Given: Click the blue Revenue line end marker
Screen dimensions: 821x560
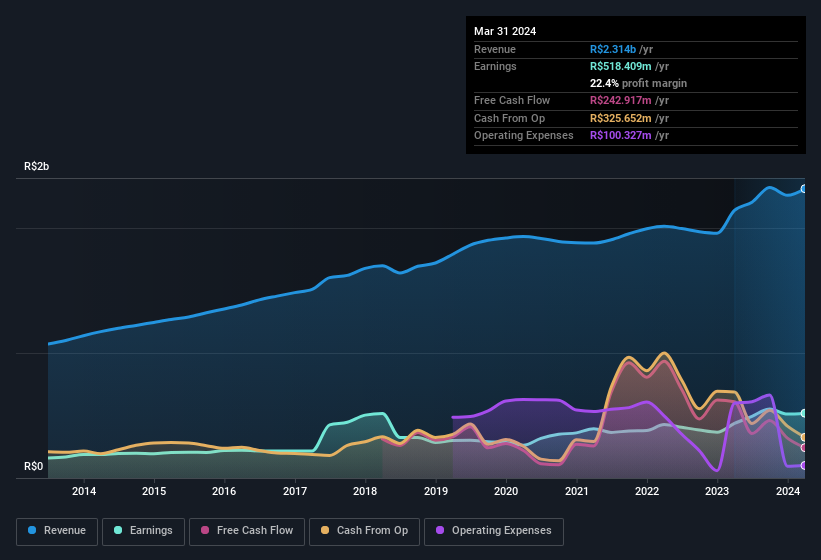Looking at the screenshot, I should [x=804, y=188].
